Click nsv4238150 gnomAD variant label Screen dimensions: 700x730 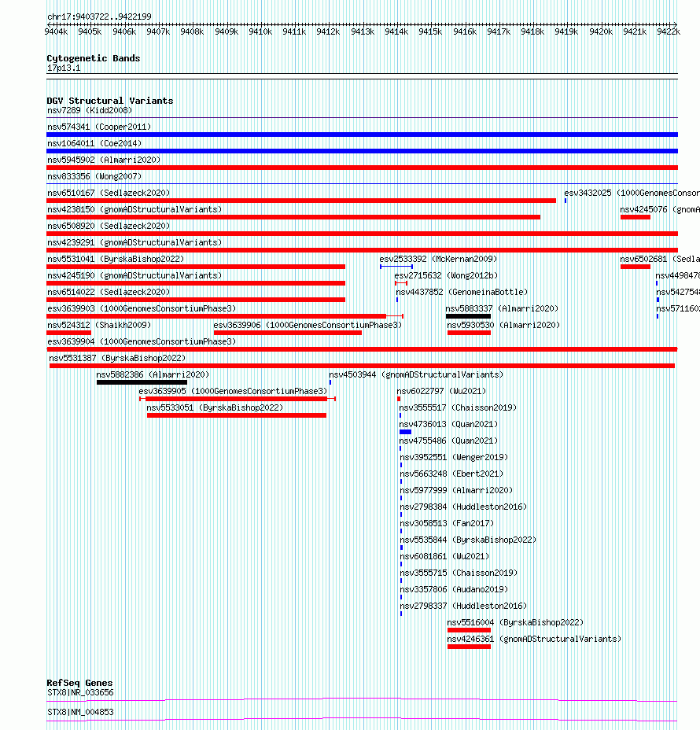134,209
